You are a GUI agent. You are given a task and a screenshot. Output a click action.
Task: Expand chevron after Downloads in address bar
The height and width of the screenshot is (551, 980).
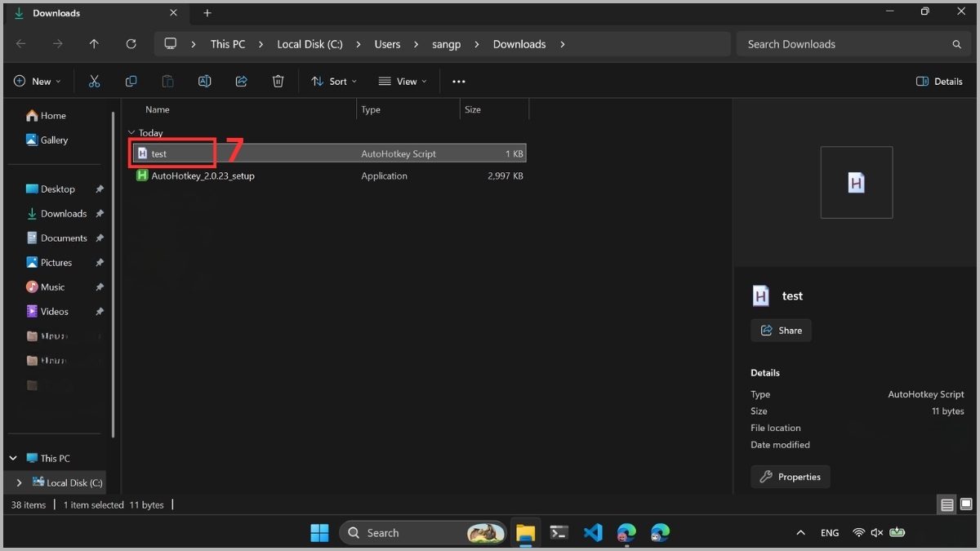(562, 44)
